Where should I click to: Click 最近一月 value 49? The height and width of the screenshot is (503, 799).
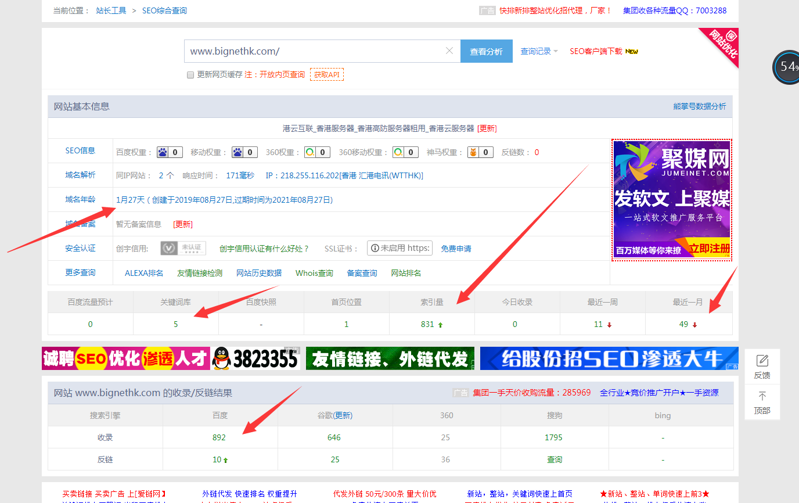coord(683,324)
